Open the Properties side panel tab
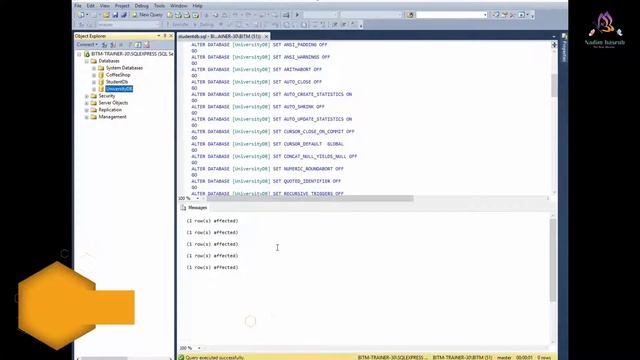Screen dimensions: 640x360 (564, 48)
